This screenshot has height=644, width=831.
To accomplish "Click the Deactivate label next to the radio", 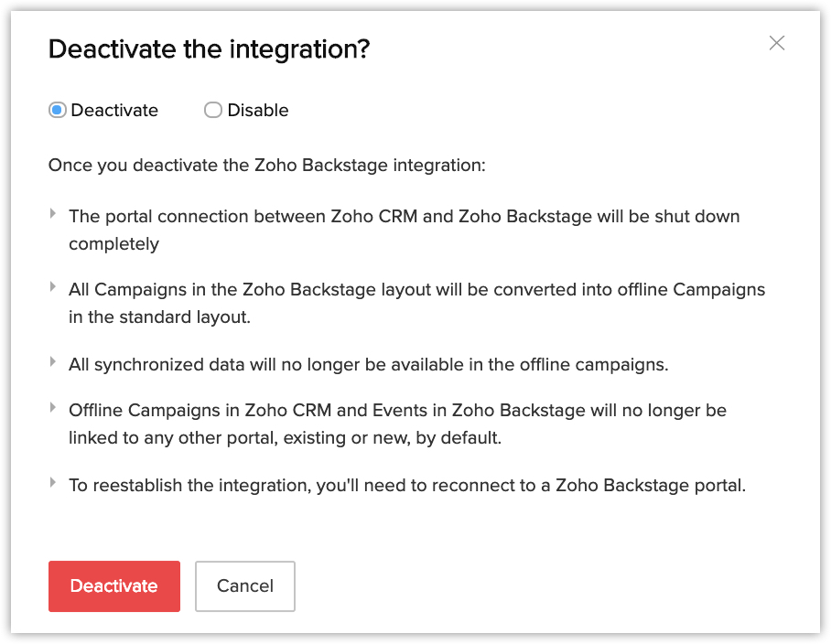I will (x=114, y=111).
